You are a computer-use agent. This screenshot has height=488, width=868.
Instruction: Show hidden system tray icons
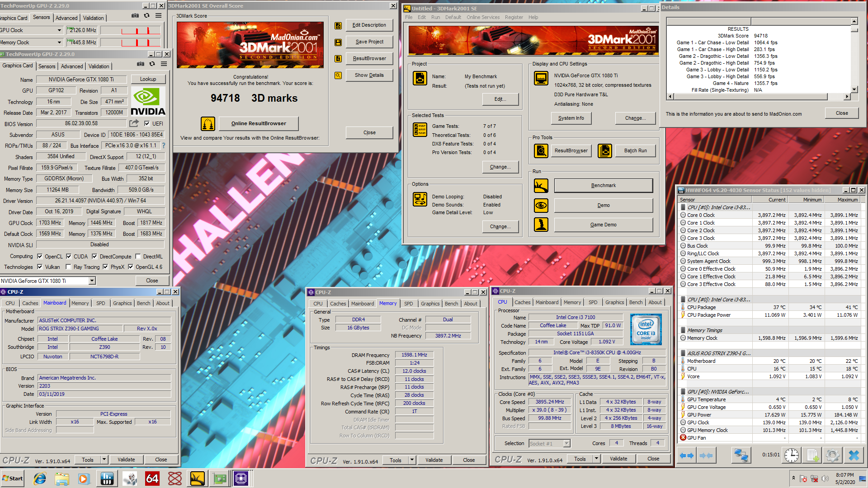(x=793, y=478)
